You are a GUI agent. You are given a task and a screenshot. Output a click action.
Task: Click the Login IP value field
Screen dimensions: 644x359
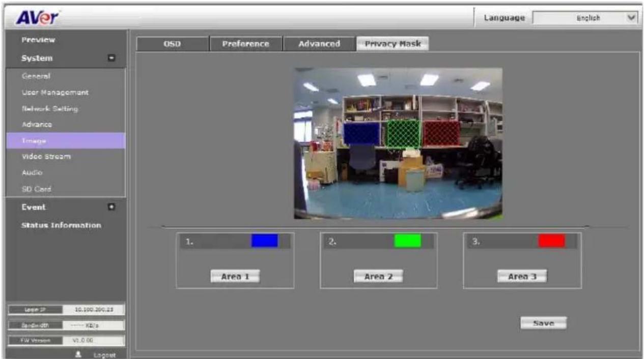click(93, 310)
